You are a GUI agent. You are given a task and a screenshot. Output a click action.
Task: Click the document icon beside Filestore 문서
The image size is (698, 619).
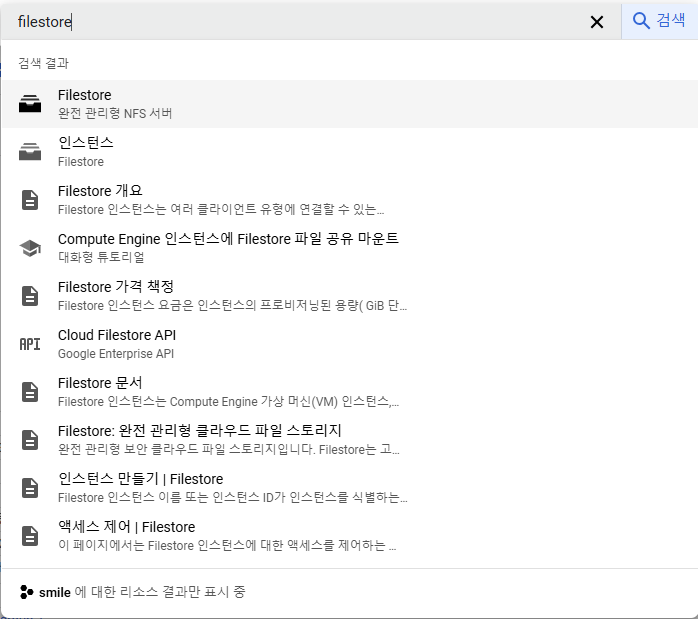pyautogui.click(x=30, y=392)
